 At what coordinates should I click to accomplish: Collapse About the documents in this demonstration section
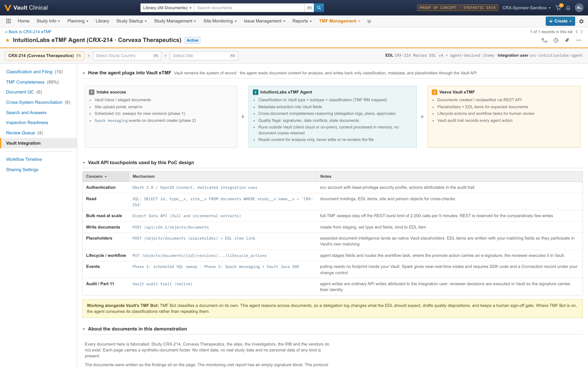(x=84, y=329)
